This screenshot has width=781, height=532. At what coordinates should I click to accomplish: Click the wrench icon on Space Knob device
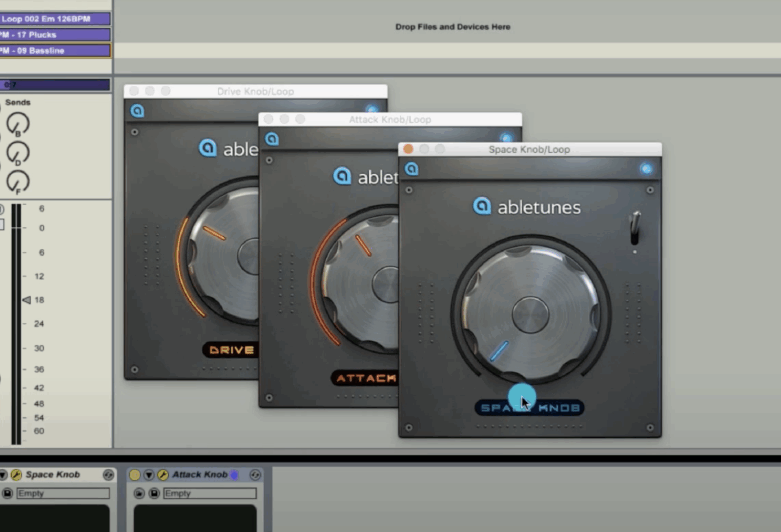(16, 475)
